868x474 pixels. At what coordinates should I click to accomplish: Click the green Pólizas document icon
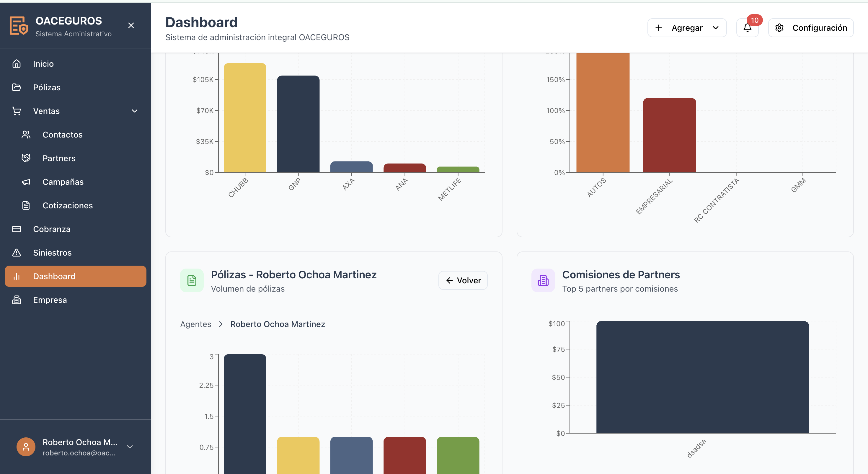[192, 280]
